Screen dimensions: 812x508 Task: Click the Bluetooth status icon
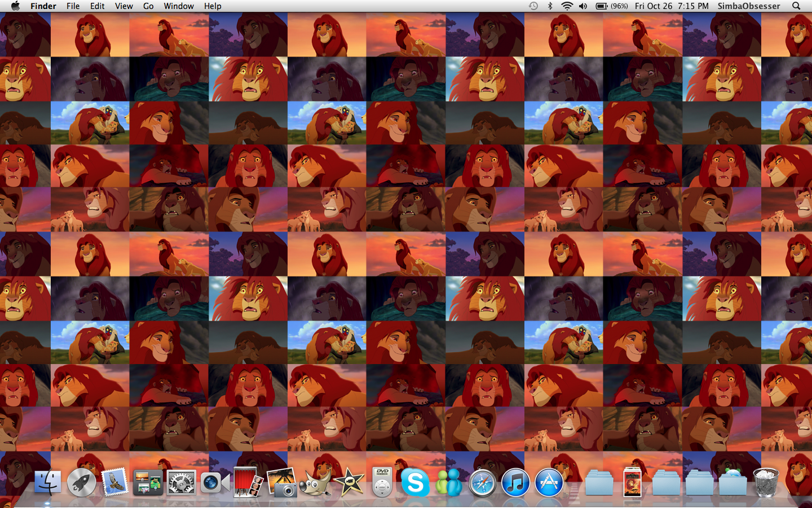click(550, 6)
